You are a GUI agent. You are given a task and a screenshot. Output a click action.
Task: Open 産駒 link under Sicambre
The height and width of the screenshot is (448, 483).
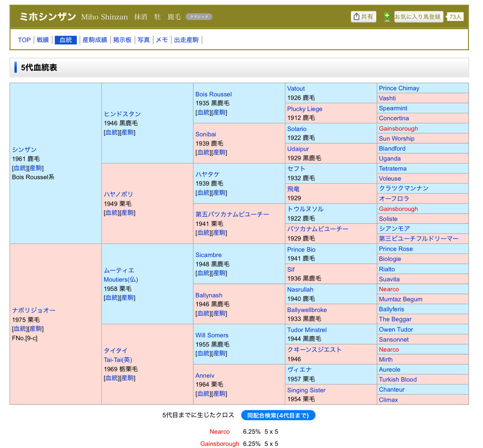pyautogui.click(x=219, y=273)
